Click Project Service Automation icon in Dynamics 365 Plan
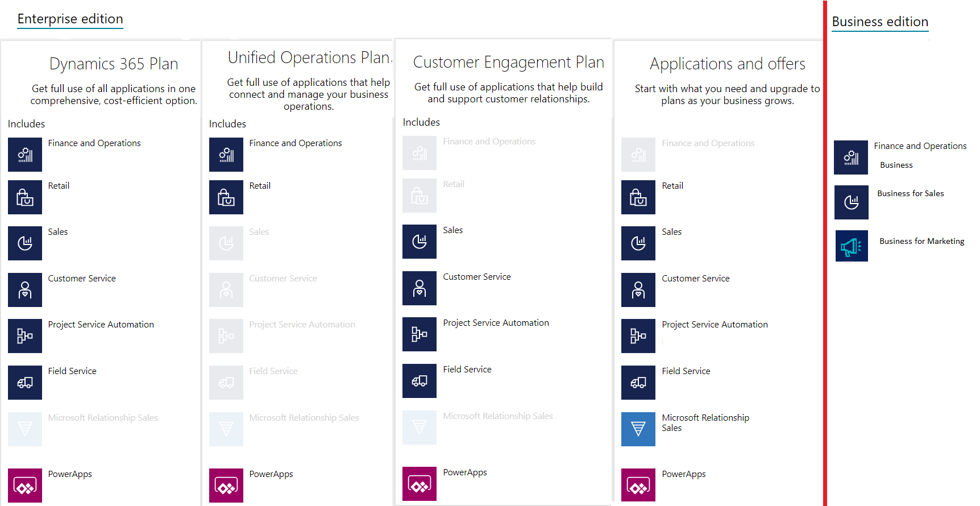980x506 pixels. pyautogui.click(x=25, y=336)
